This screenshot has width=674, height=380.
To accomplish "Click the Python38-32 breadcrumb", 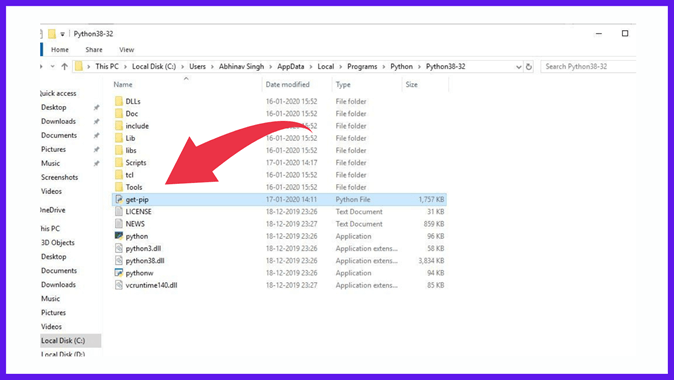I will [445, 67].
